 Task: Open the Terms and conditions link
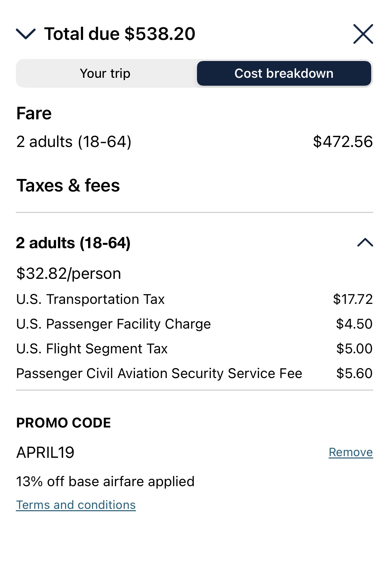(x=76, y=505)
